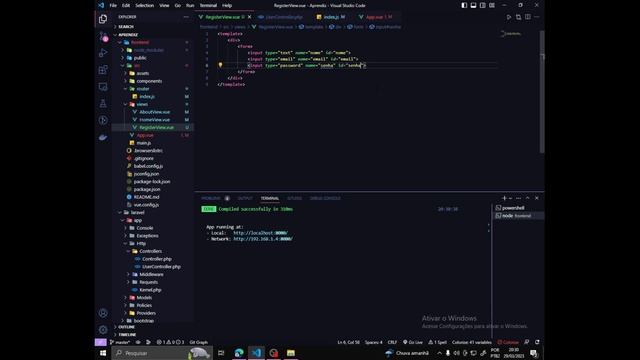Viewport: 640px width, 360px height.
Task: Switch to the UserController.php editor tab
Action: pyautogui.click(x=284, y=17)
